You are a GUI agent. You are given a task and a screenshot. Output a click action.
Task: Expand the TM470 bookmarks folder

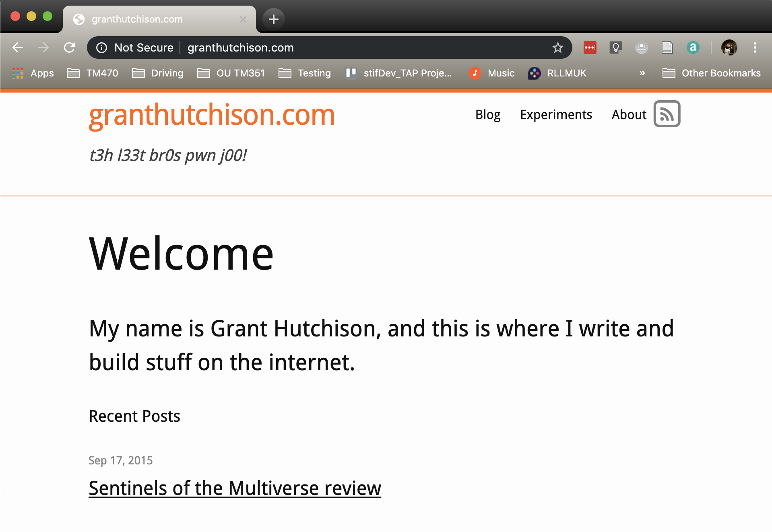[x=93, y=73]
